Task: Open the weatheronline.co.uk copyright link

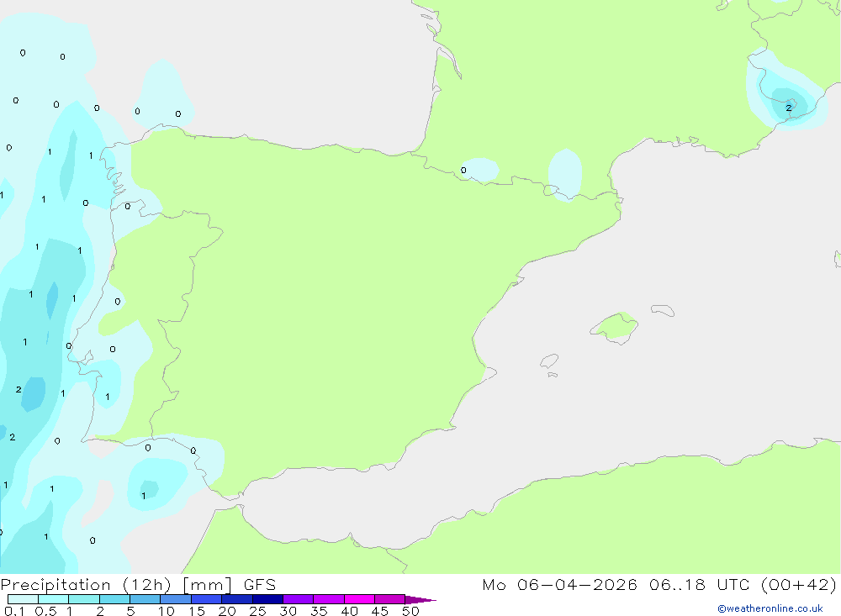Action: coord(770,608)
